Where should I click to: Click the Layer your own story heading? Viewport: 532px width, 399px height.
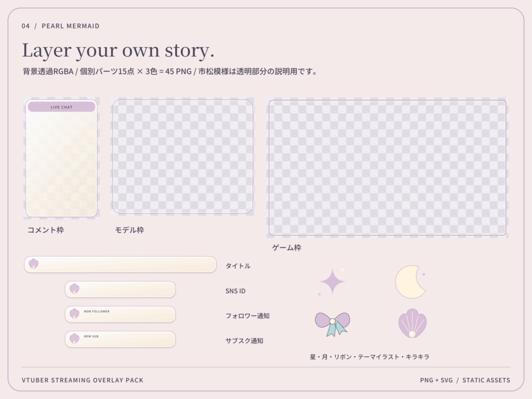[x=118, y=50]
